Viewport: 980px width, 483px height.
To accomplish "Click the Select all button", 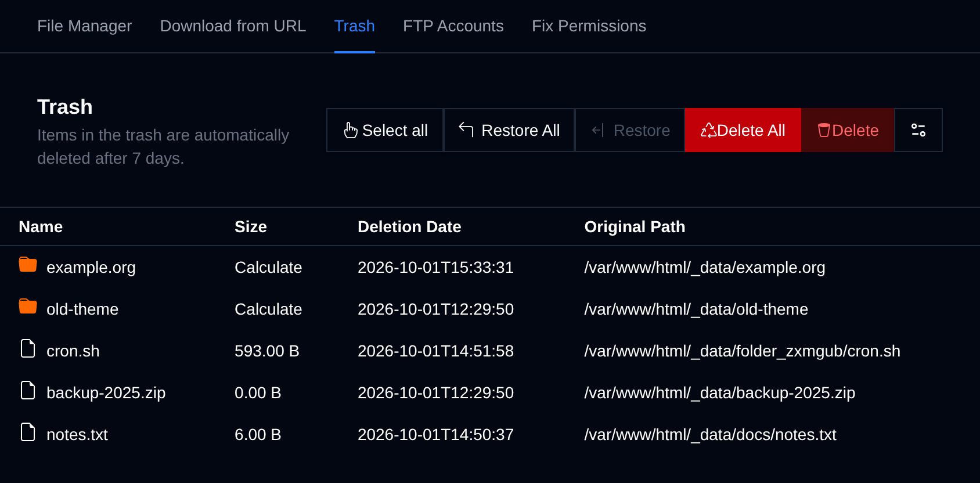I will [x=385, y=130].
